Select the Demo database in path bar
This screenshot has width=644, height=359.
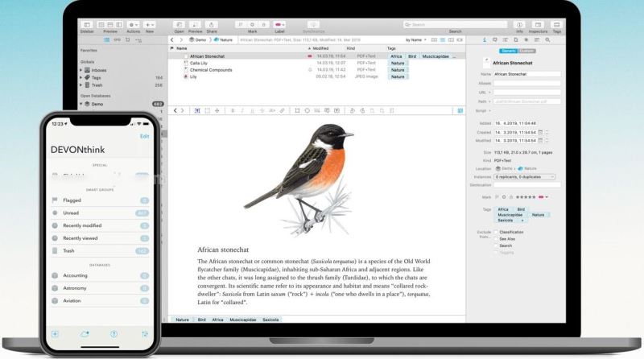pos(197,39)
